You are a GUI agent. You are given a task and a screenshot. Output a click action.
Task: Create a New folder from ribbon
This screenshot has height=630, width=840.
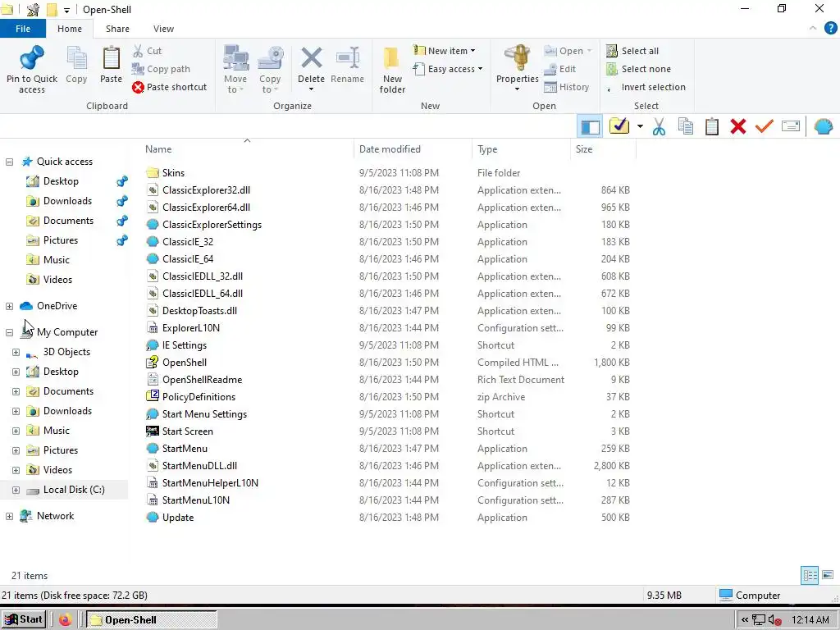(x=392, y=70)
